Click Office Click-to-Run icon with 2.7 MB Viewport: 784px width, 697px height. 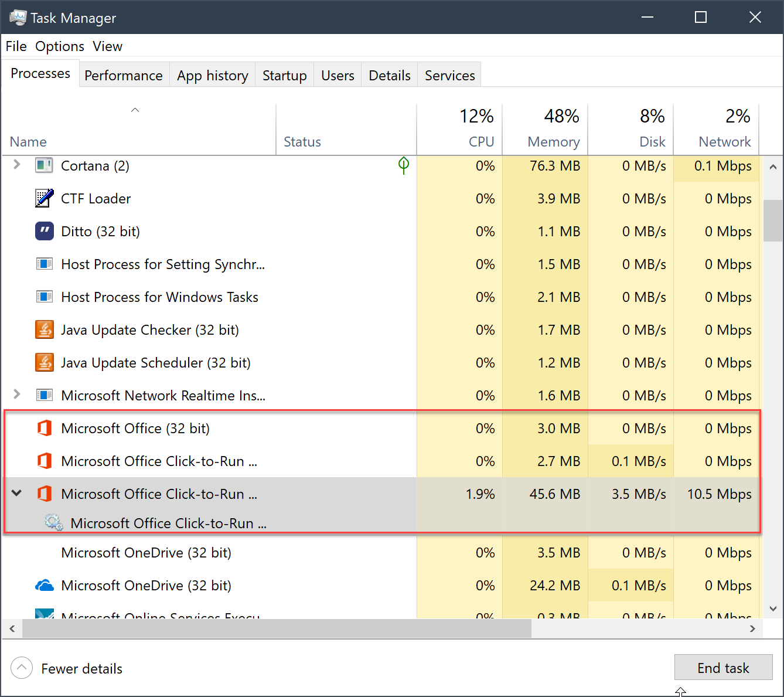tap(44, 461)
